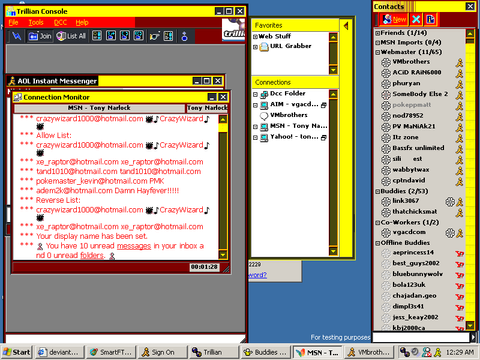480x360 pixels.
Task: Collapse the Offline Buddies group
Action: 377,243
